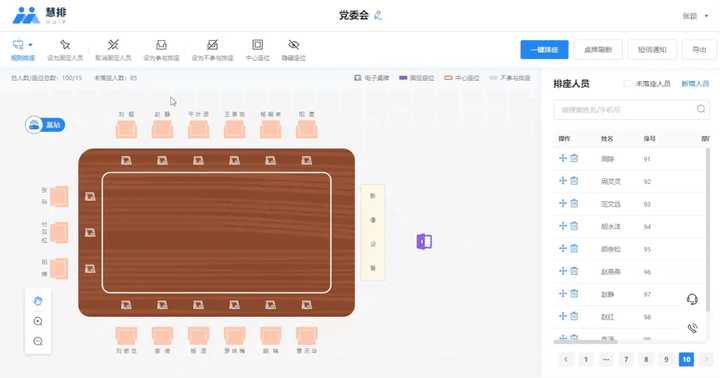Go to page 9 of person list
Image resolution: width=720 pixels, height=378 pixels.
pos(666,359)
